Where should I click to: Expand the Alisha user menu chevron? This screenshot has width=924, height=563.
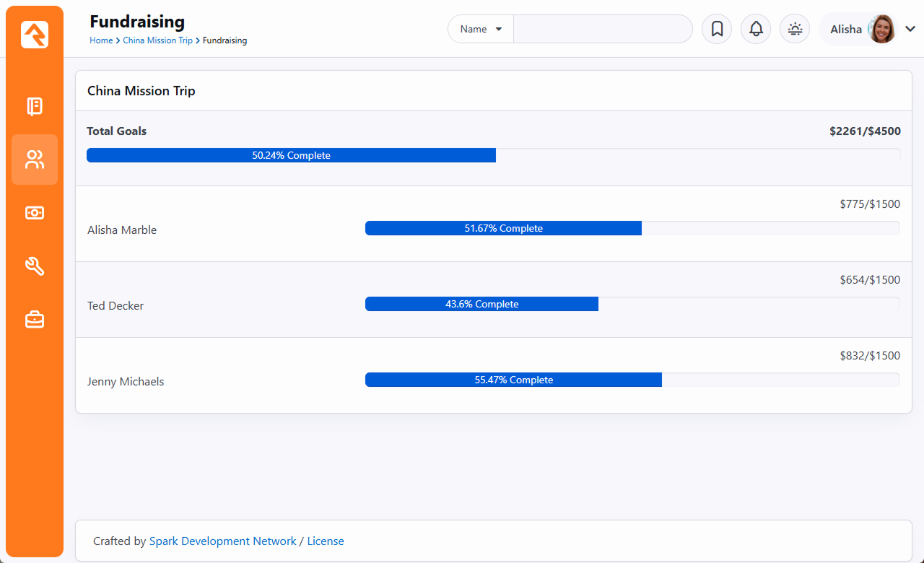pyautogui.click(x=910, y=29)
